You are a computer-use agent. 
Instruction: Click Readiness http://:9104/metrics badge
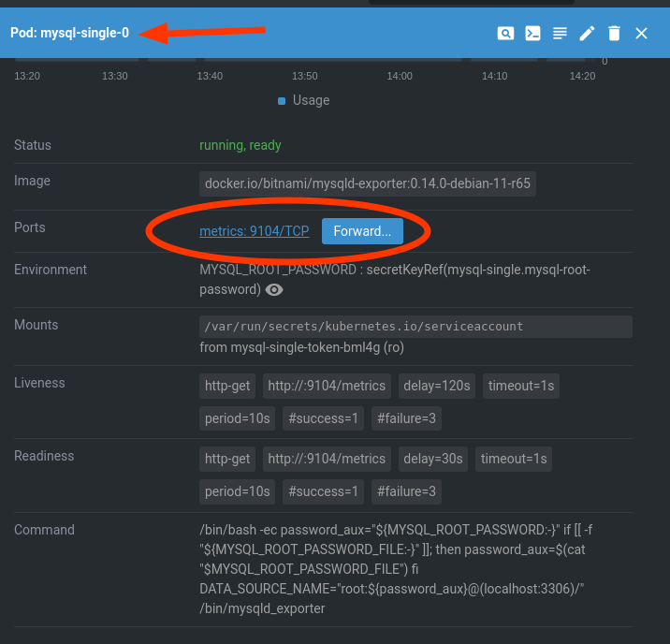pyautogui.click(x=327, y=459)
